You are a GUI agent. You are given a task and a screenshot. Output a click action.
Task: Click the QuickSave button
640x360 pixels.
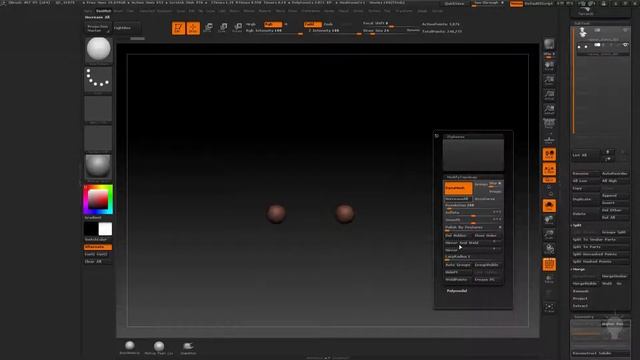[x=455, y=4]
